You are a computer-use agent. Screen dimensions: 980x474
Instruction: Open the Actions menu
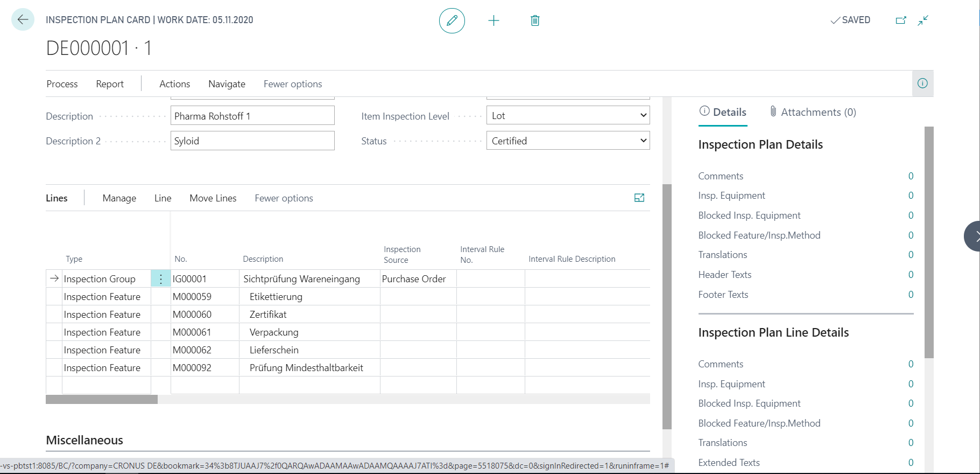click(x=175, y=84)
